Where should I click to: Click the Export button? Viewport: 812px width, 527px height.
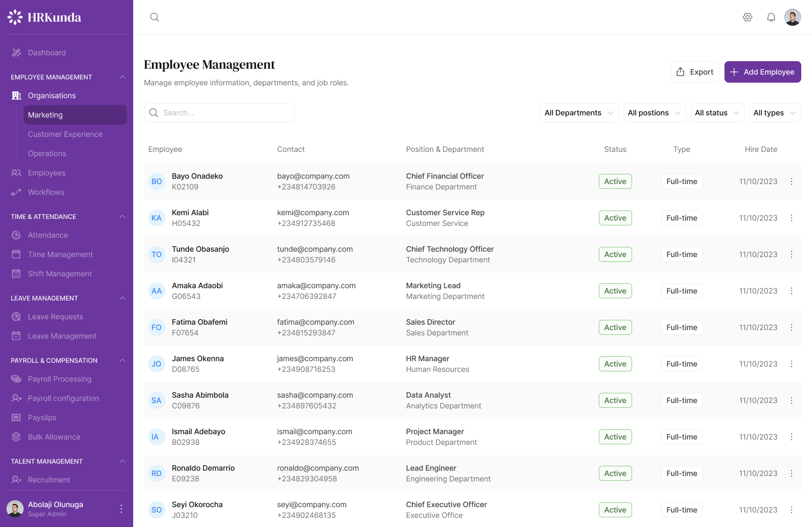pyautogui.click(x=695, y=71)
